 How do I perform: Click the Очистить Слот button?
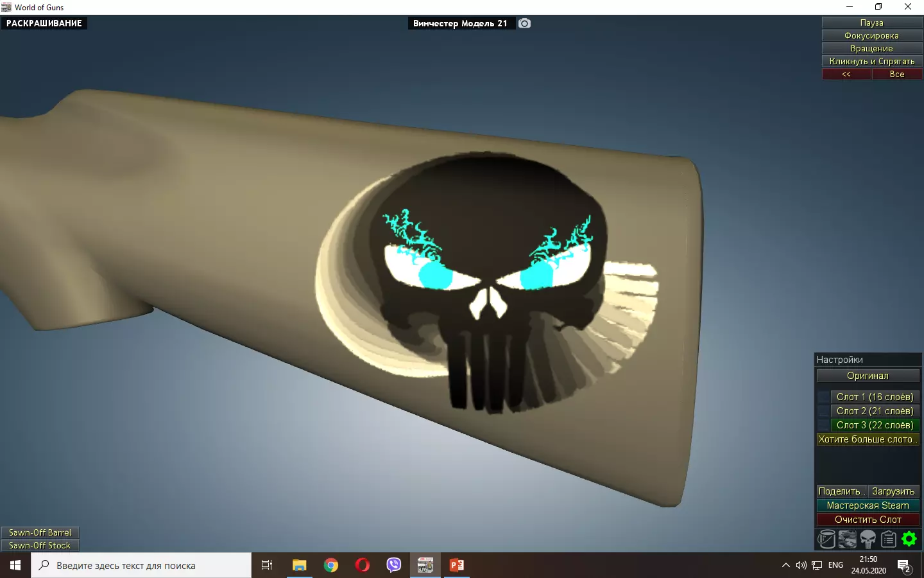[868, 520]
